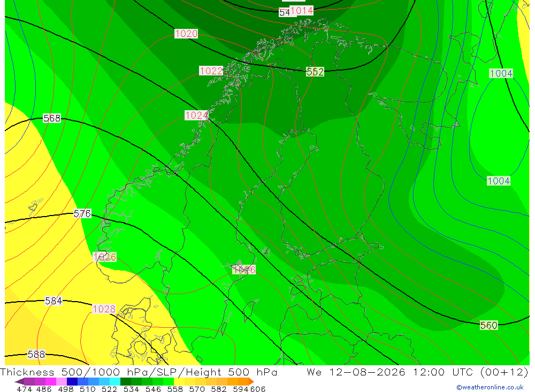Screen dimensions: 535x392
Task: Click the 1014 isobar label
Action: point(302,11)
